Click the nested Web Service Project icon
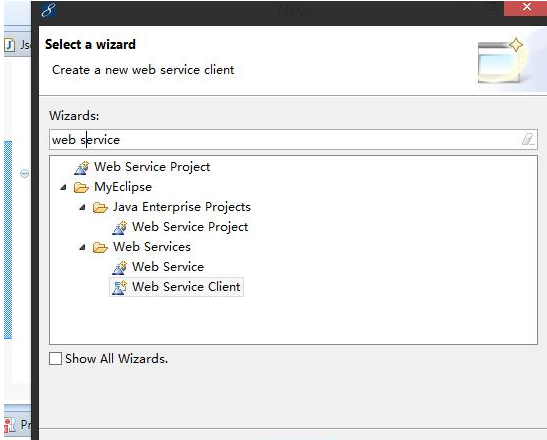547x440 pixels. 120,228
